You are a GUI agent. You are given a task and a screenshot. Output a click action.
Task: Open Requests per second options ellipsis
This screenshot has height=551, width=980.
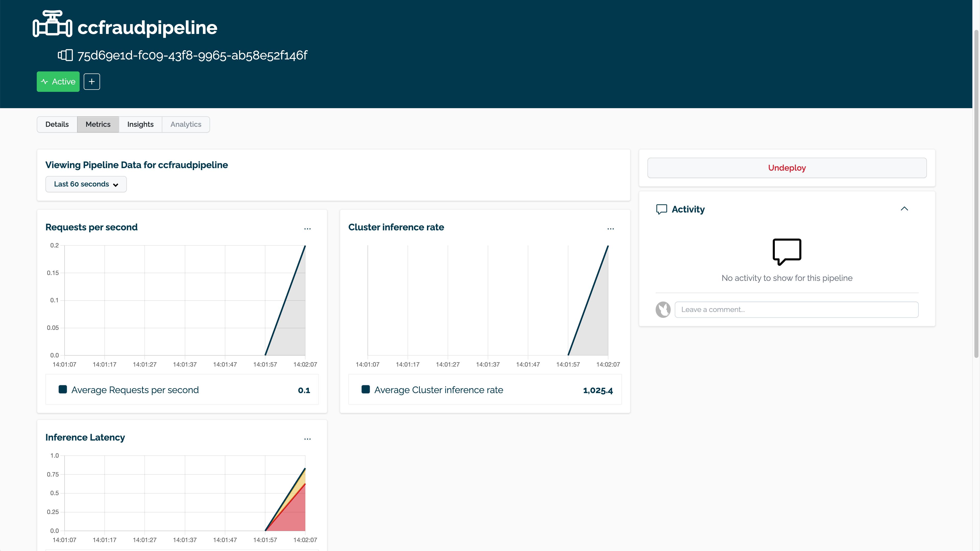(x=307, y=229)
